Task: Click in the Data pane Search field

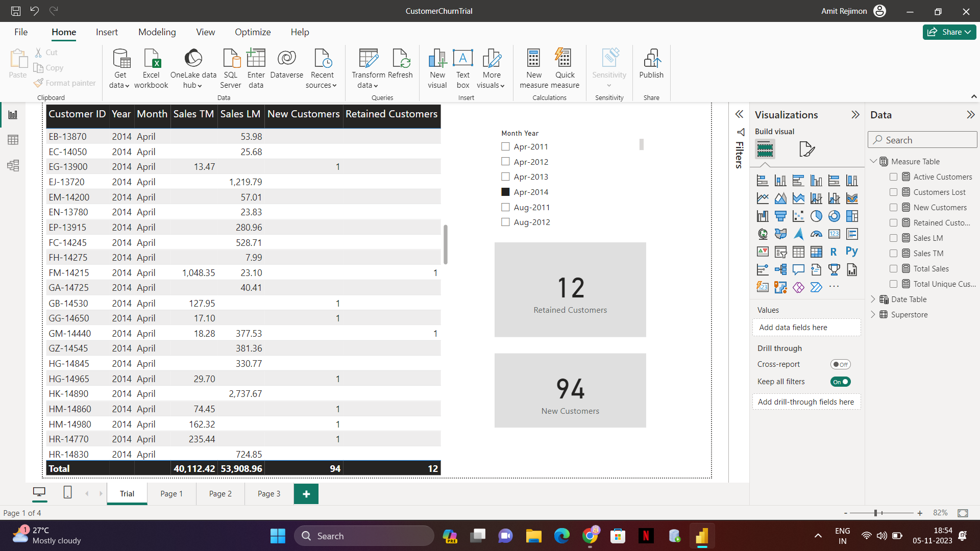Action: pyautogui.click(x=922, y=140)
